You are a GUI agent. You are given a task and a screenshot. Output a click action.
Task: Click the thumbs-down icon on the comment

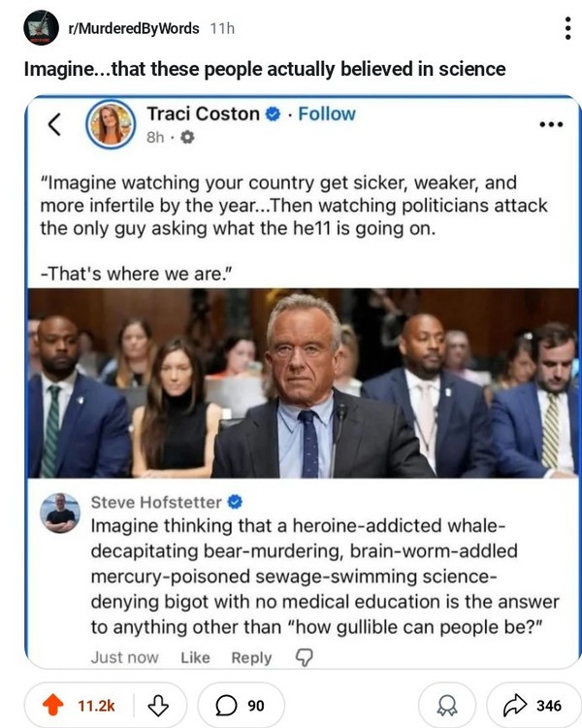click(x=304, y=657)
